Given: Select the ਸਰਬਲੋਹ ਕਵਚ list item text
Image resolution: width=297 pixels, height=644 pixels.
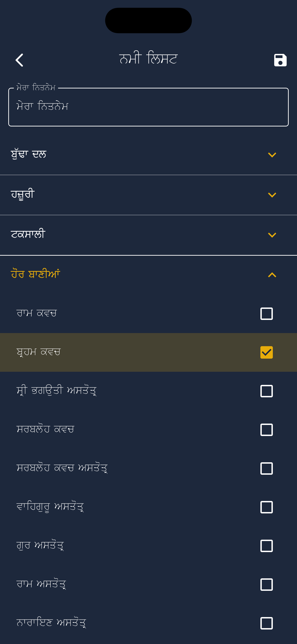Looking at the screenshot, I should coord(45,429).
